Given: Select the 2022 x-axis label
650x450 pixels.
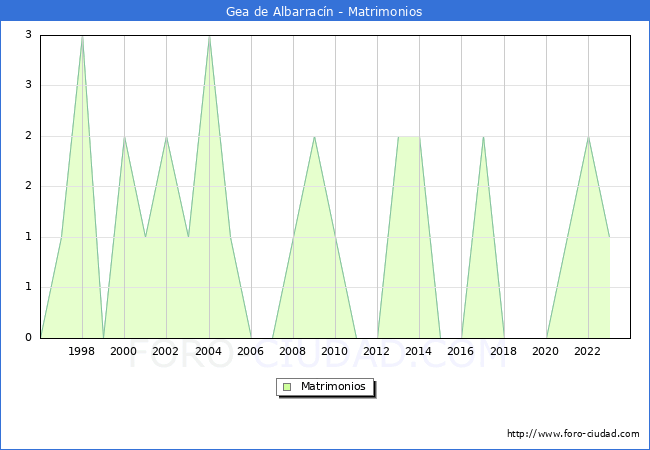Looking at the screenshot, I should coord(588,351).
